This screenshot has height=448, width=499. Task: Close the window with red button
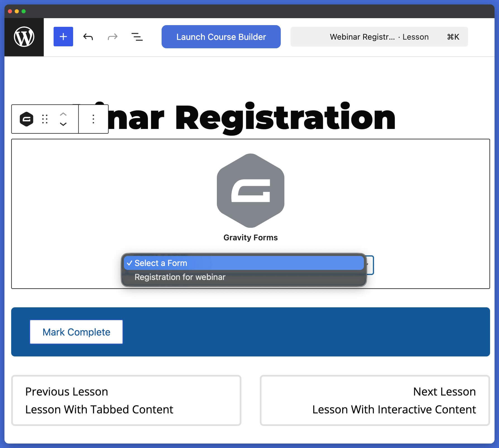10,11
